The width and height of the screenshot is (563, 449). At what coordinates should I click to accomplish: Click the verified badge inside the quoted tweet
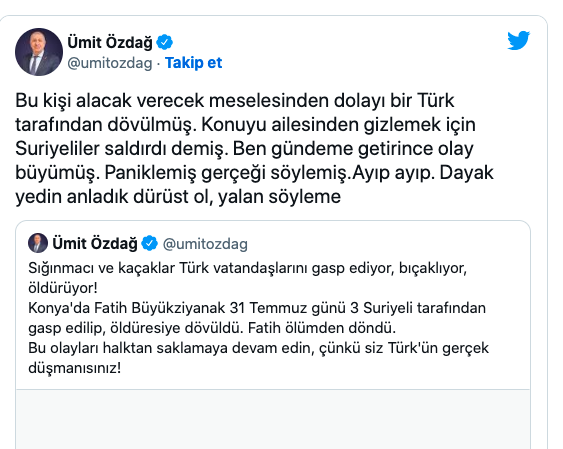click(x=149, y=243)
